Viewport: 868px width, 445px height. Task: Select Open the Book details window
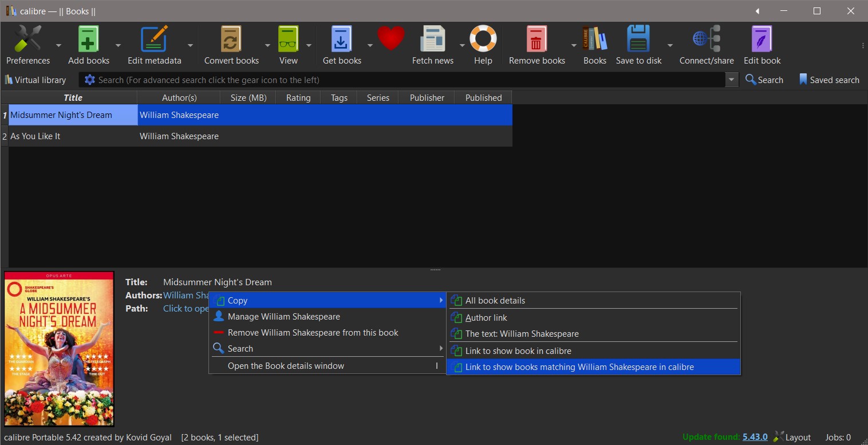pyautogui.click(x=328, y=365)
